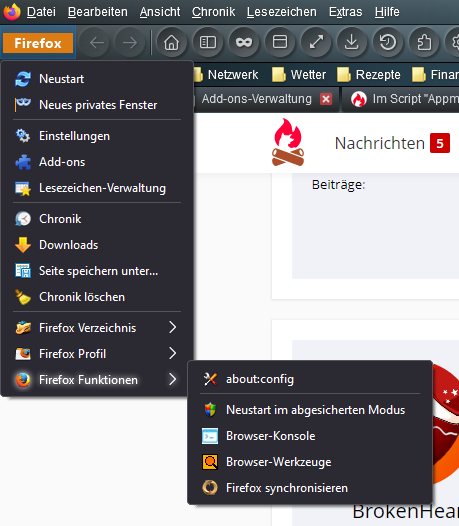Click the tab window toolbar icon
The image size is (459, 526).
point(280,43)
